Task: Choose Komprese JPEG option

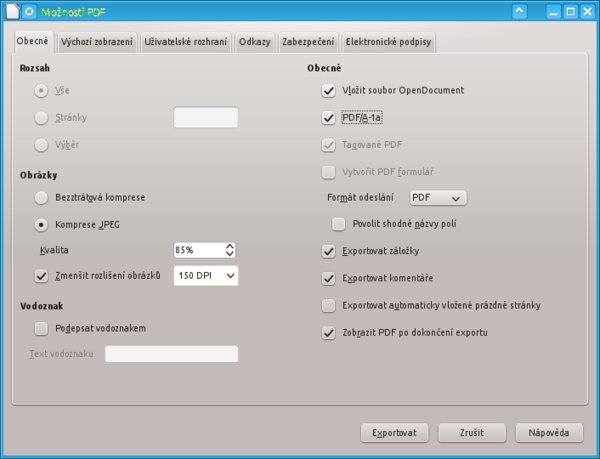Action: click(x=41, y=225)
